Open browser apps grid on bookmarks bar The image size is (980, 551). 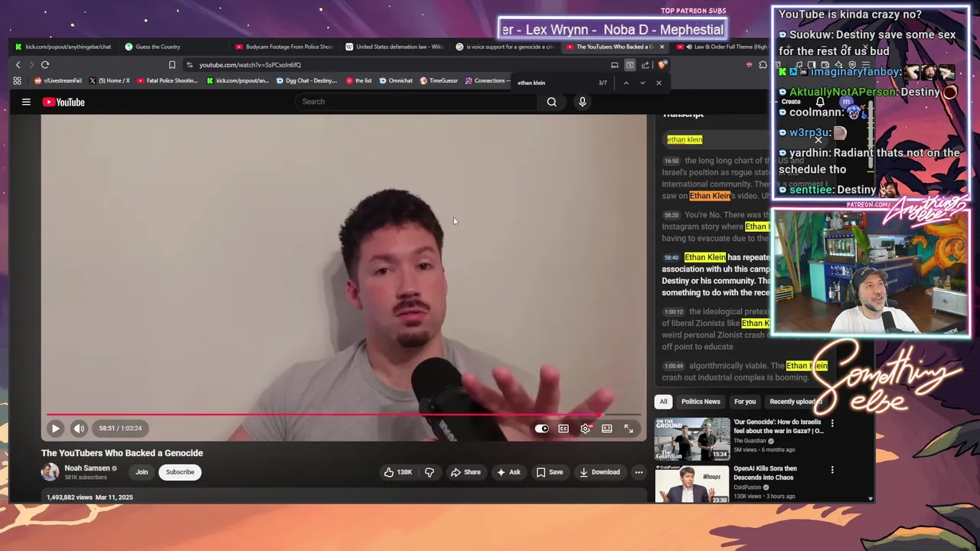[17, 80]
